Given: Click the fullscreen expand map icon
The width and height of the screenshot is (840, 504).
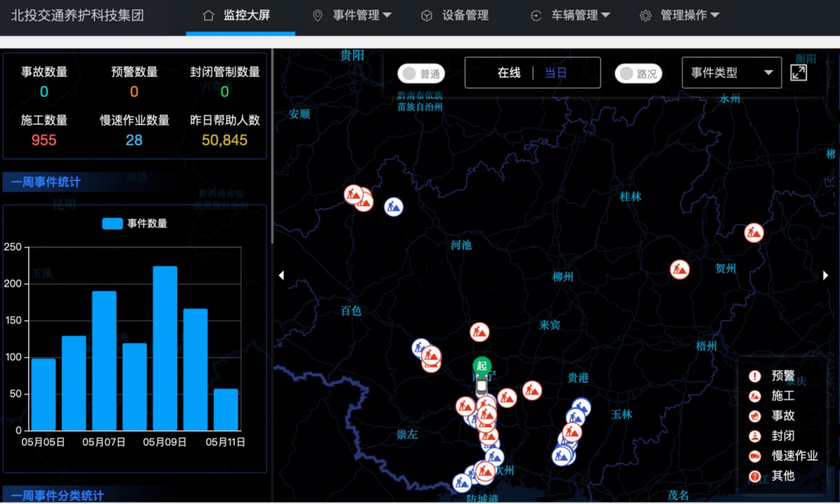Looking at the screenshot, I should pyautogui.click(x=798, y=73).
